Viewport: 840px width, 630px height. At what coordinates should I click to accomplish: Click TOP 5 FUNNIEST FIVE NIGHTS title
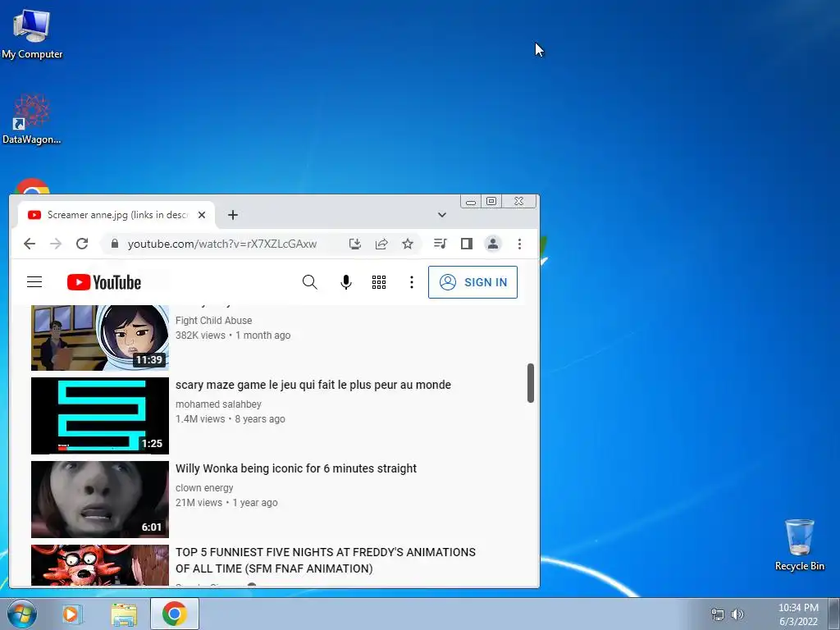[325, 560]
